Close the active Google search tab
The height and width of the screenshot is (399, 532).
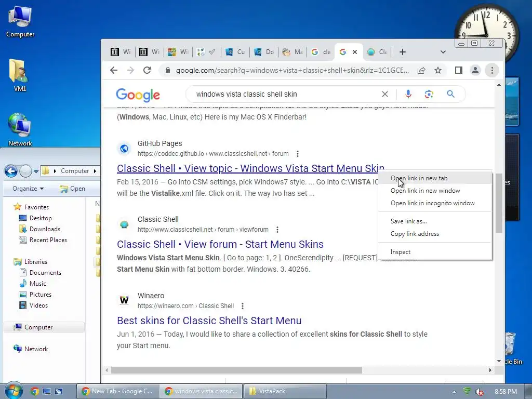(x=354, y=52)
